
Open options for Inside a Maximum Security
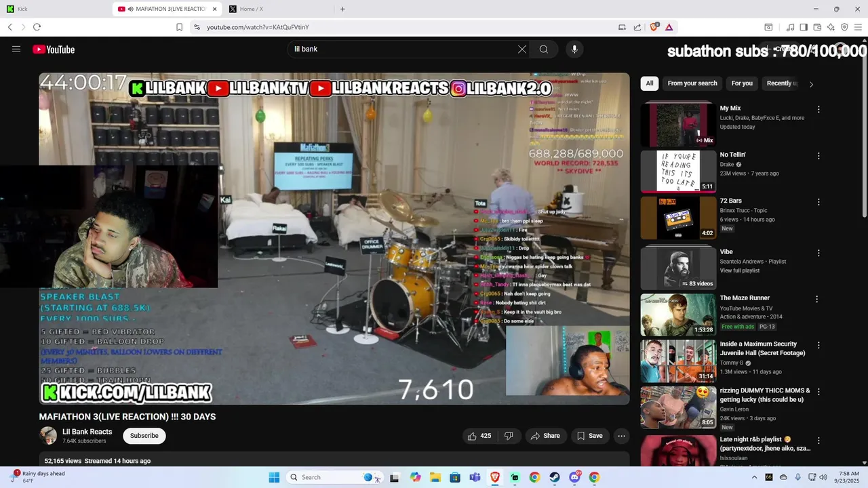(818, 345)
